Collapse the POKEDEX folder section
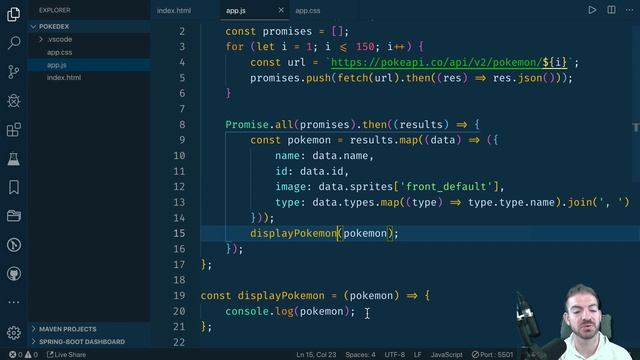This screenshot has height=360, width=640. click(x=89, y=27)
